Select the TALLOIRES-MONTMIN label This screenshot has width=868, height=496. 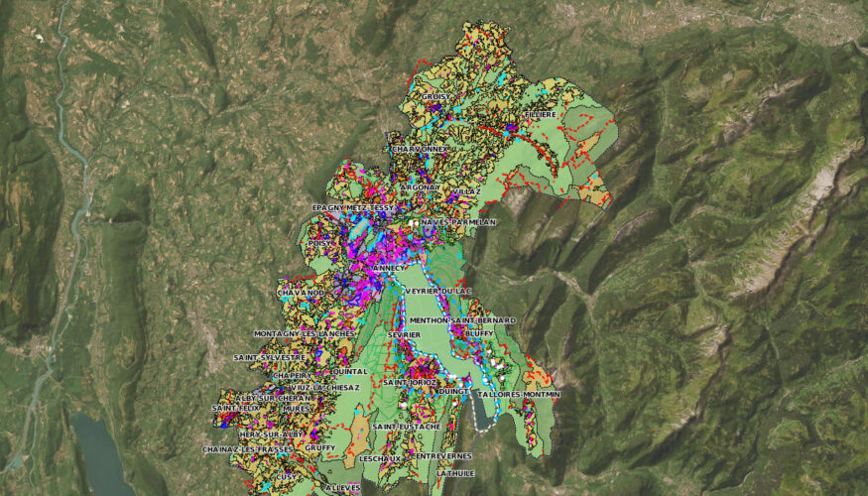519,395
